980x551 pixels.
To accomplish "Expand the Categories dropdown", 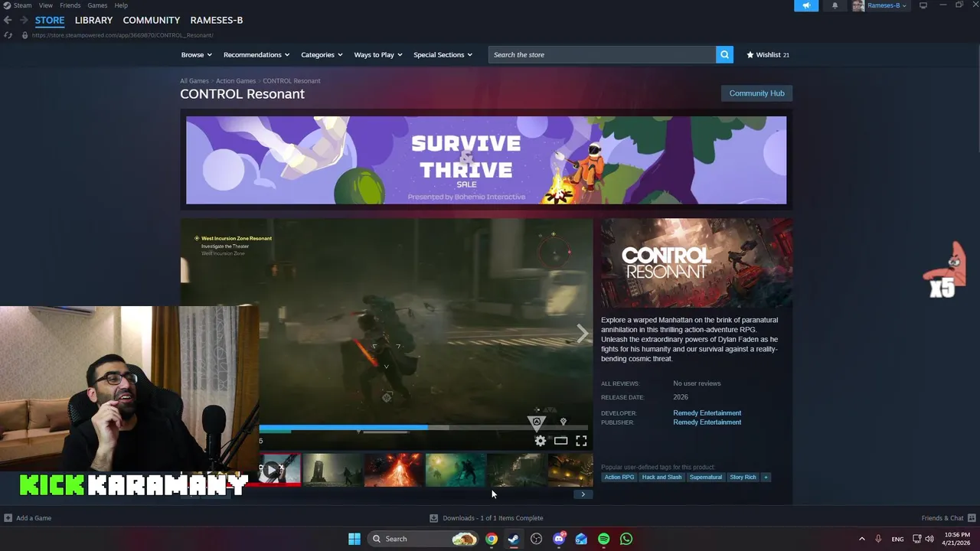I will pos(322,55).
